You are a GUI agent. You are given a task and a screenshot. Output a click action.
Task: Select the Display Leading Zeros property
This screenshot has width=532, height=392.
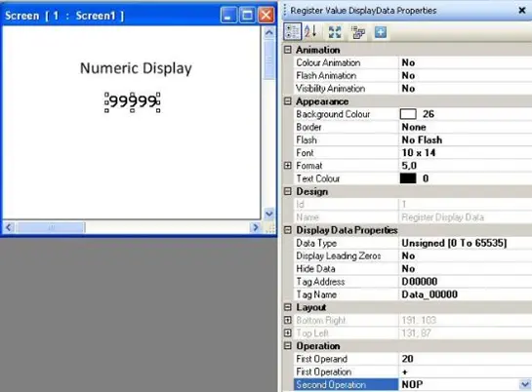(413, 255)
